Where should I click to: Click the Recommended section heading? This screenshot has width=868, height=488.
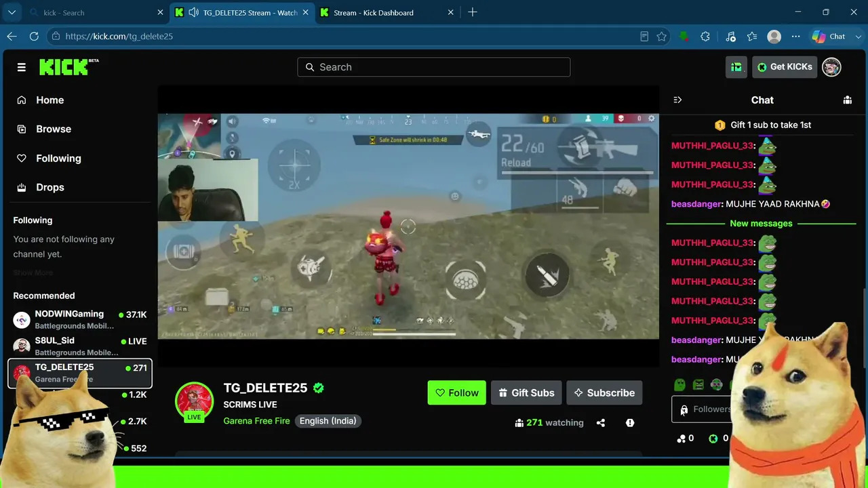pyautogui.click(x=44, y=296)
